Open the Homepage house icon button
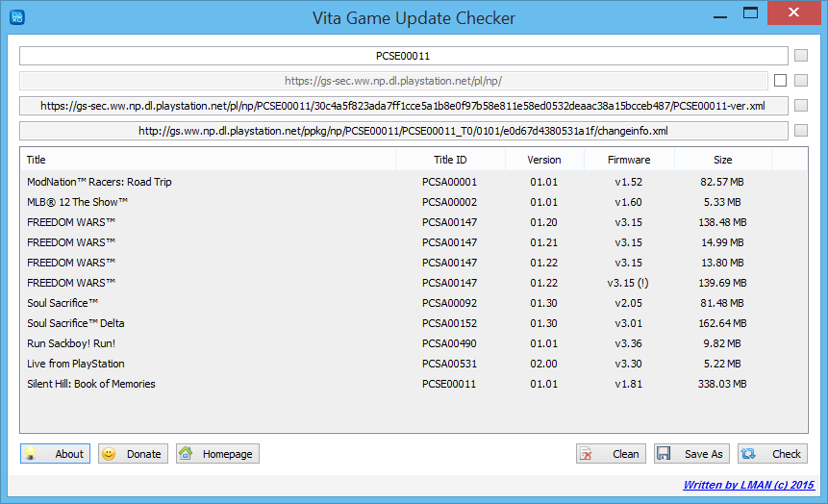The height and width of the screenshot is (504, 828). 217,454
